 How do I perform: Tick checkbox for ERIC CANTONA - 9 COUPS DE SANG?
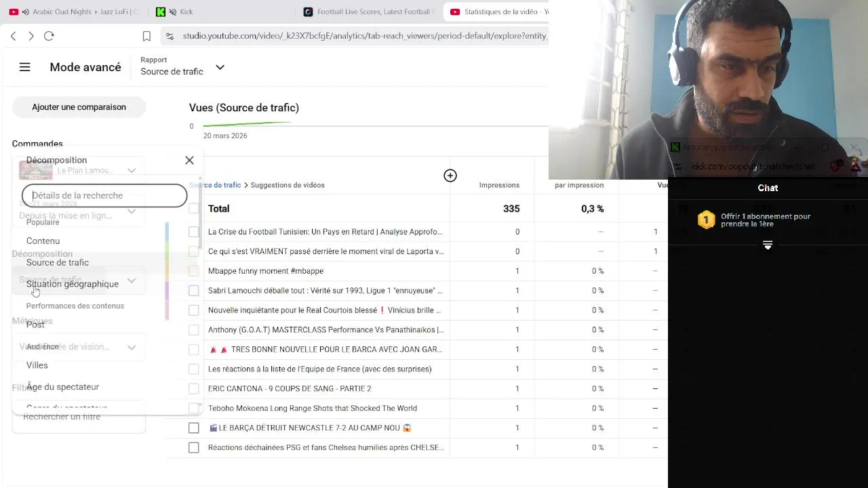coord(194,389)
